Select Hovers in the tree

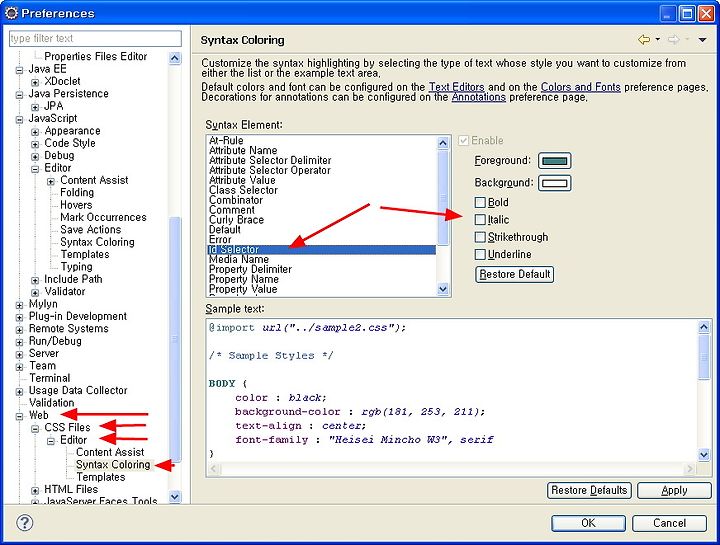click(x=76, y=205)
